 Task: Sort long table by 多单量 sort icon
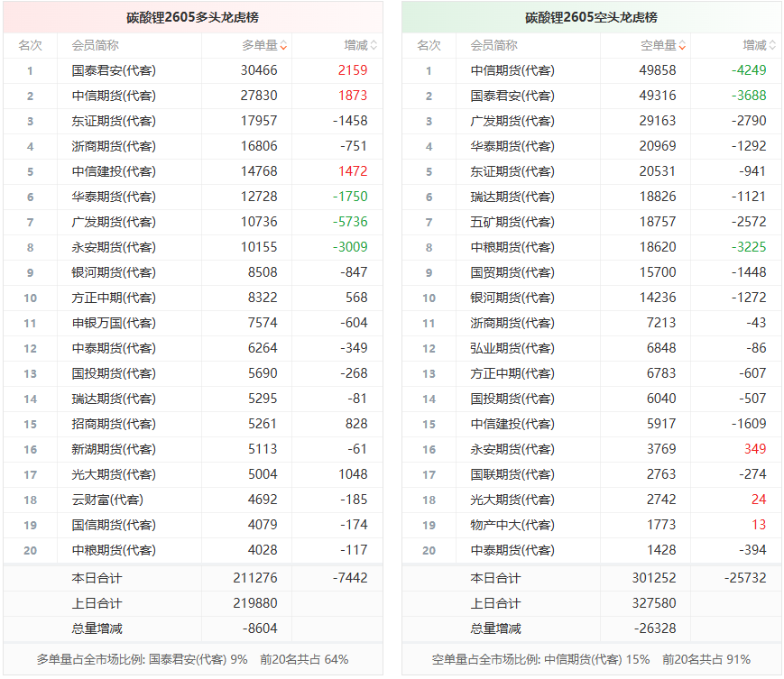283,45
